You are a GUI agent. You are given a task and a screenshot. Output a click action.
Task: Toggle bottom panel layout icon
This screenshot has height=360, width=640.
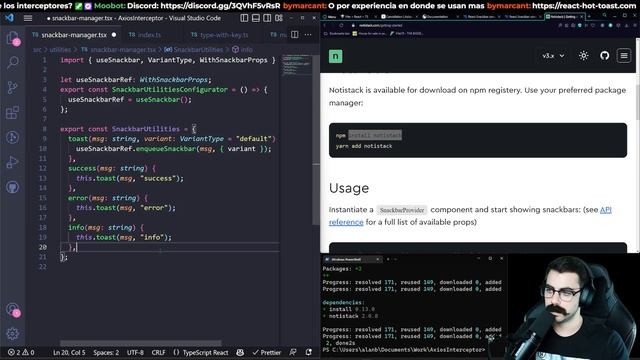256,18
